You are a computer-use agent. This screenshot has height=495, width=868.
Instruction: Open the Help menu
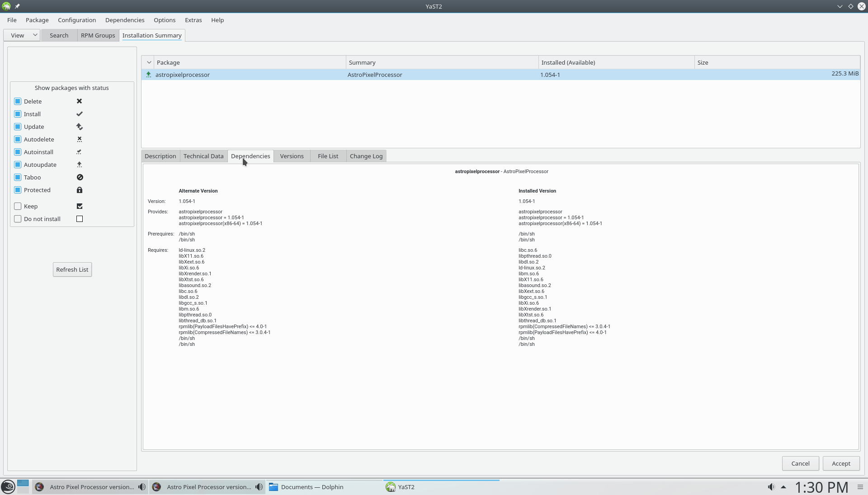click(x=217, y=20)
